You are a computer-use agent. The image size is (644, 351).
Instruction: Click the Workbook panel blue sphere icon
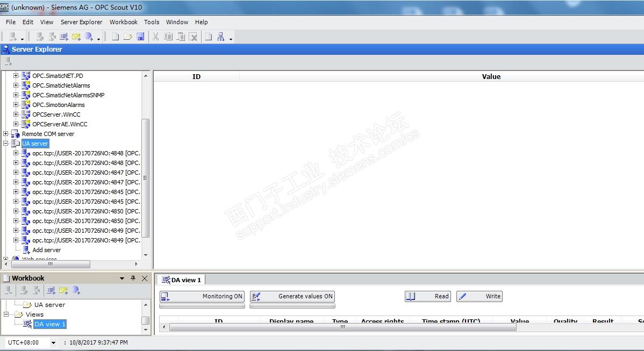76,291
